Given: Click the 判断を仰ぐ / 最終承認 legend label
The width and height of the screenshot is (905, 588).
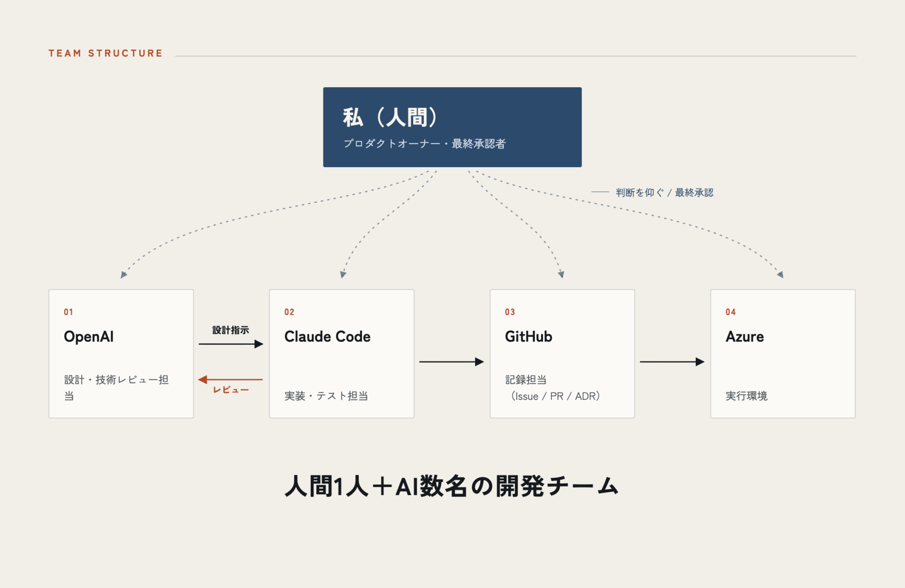Looking at the screenshot, I should point(664,193).
